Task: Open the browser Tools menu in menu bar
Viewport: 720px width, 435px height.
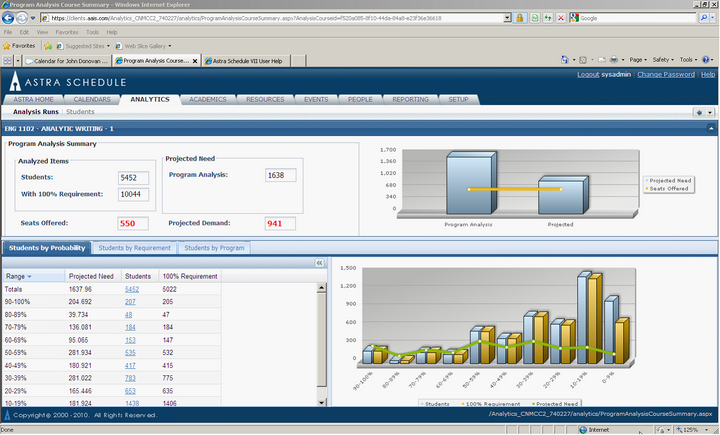Action: 92,32
